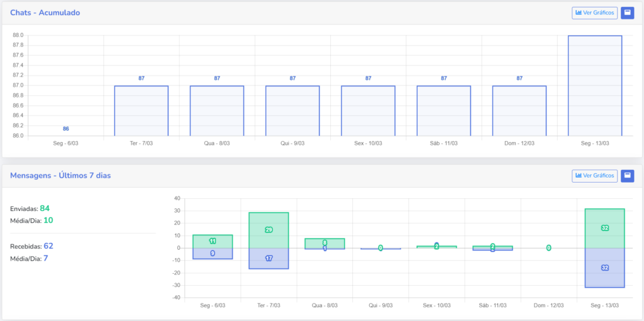Click Seg - 6/03 axis label in Chats chart

65,143
